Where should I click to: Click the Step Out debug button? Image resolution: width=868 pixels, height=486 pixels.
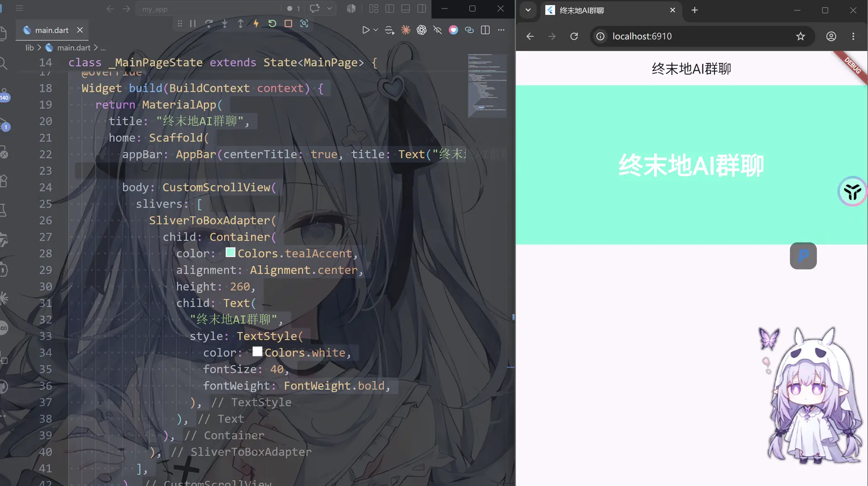(x=241, y=24)
